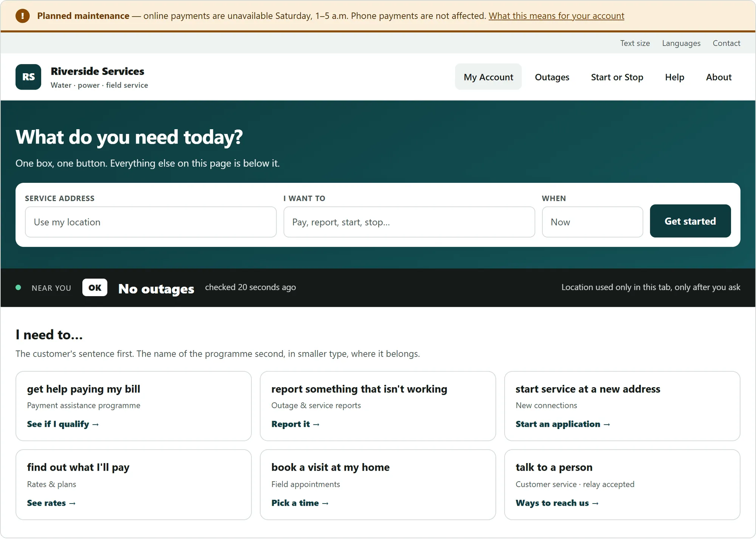Open the Languages option
This screenshot has height=539, width=756.
[x=681, y=43]
